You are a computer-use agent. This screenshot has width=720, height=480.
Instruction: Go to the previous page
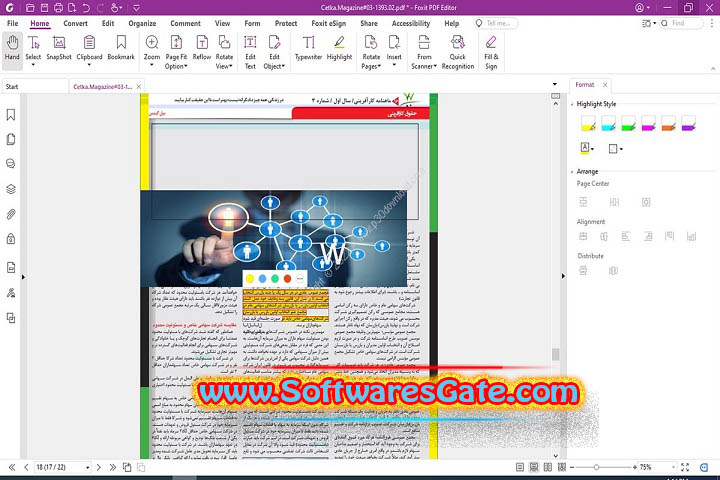tap(26, 467)
